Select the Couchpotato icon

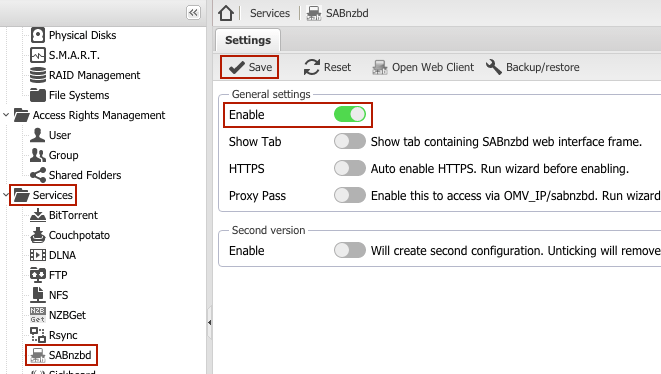(38, 235)
